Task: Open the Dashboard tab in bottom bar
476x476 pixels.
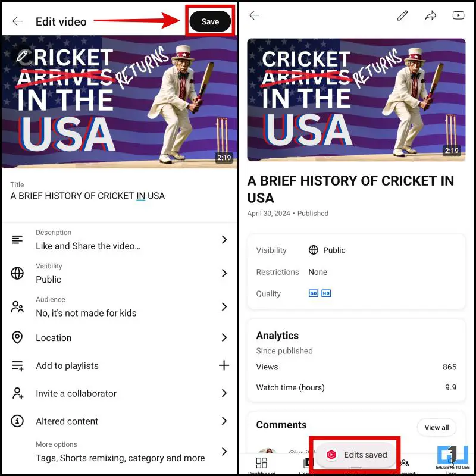Action: click(262, 466)
